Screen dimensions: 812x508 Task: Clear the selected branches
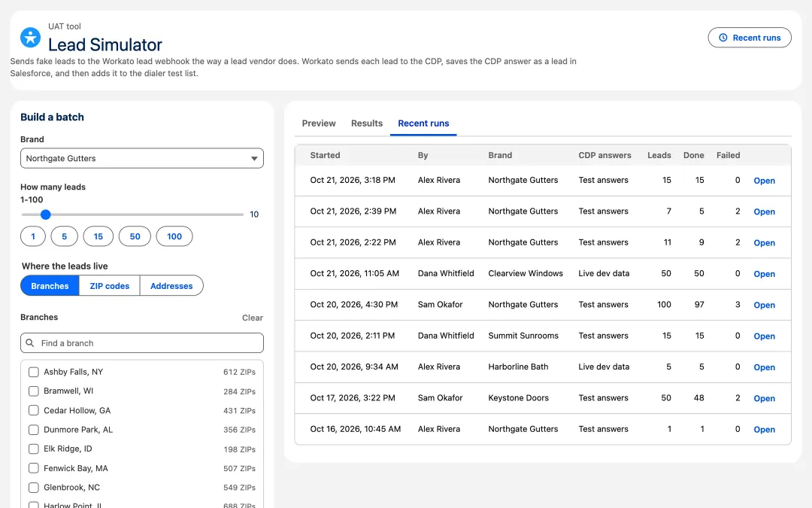pos(252,318)
